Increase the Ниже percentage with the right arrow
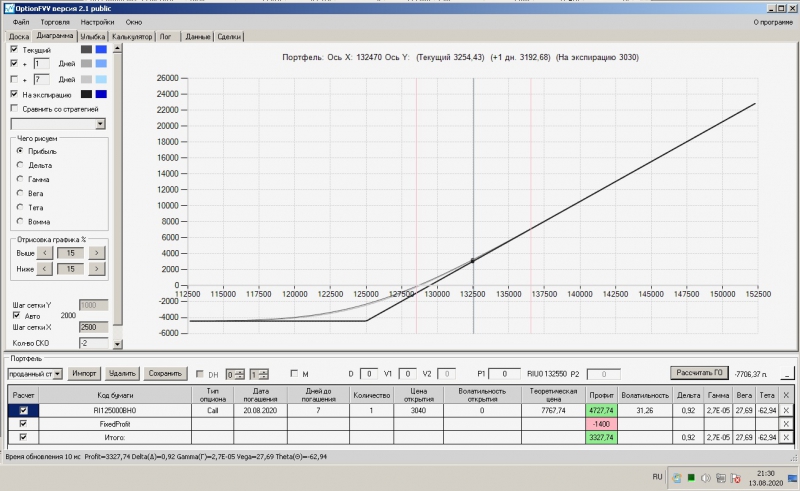This screenshot has height=491, width=800. (96, 268)
